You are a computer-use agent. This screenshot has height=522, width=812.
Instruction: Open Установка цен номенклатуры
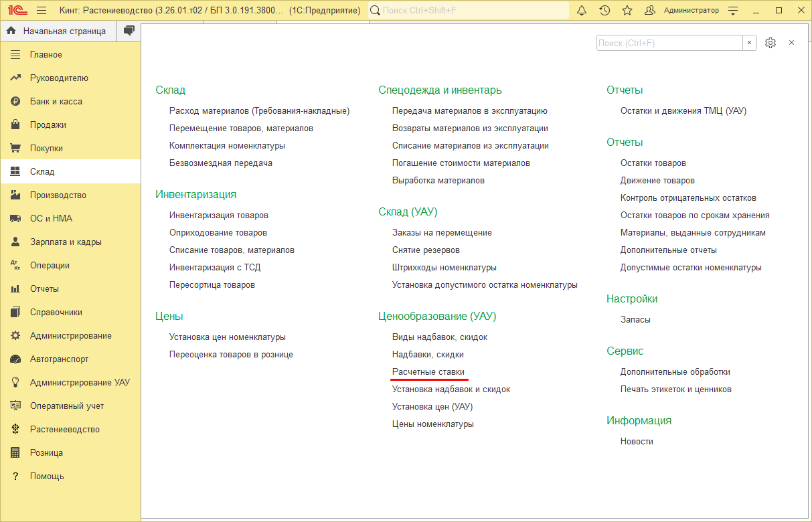(228, 337)
